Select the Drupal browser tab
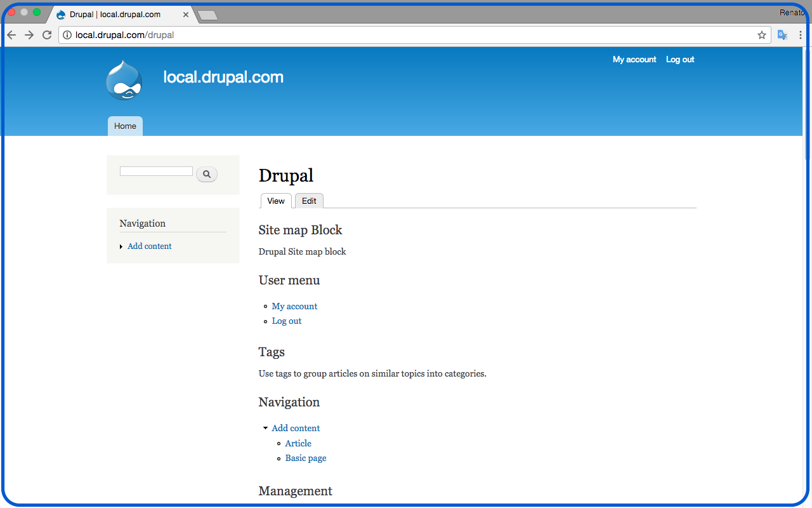 (x=121, y=14)
